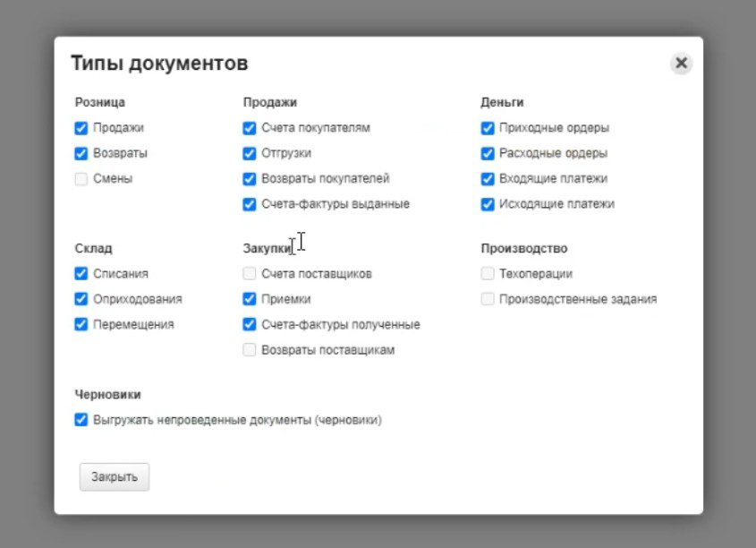Toggle Входящие платежи checkbox
The width and height of the screenshot is (756, 548).
pos(488,178)
